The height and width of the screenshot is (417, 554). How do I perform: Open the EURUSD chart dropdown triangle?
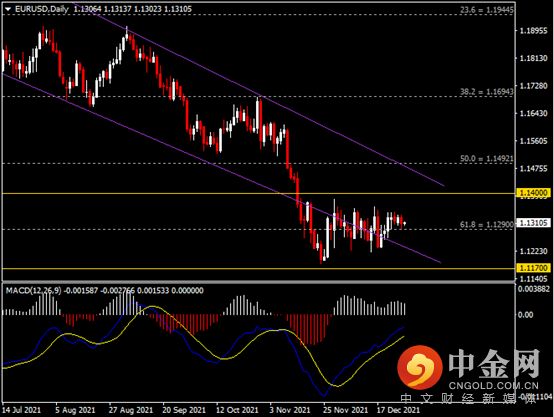click(x=8, y=9)
